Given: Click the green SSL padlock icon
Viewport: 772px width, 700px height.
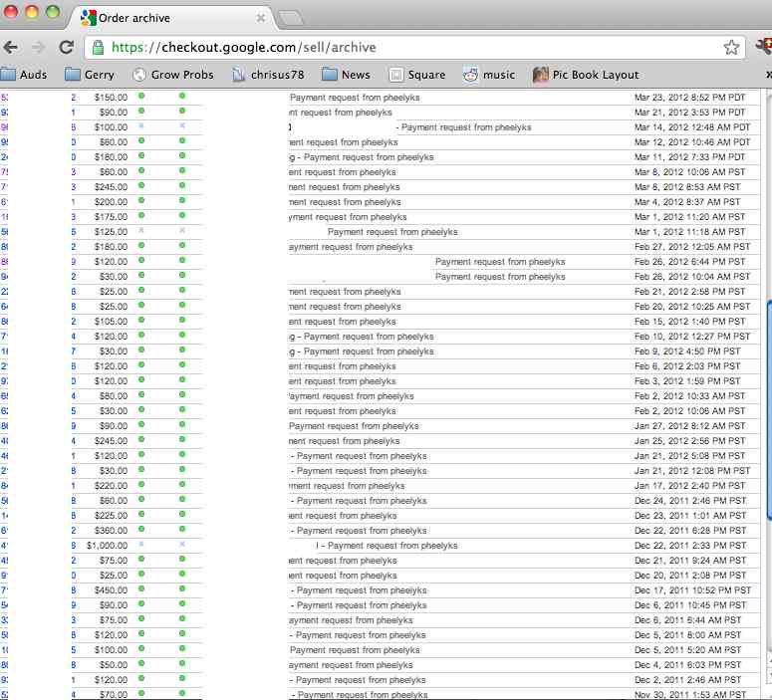Looking at the screenshot, I should point(97,47).
